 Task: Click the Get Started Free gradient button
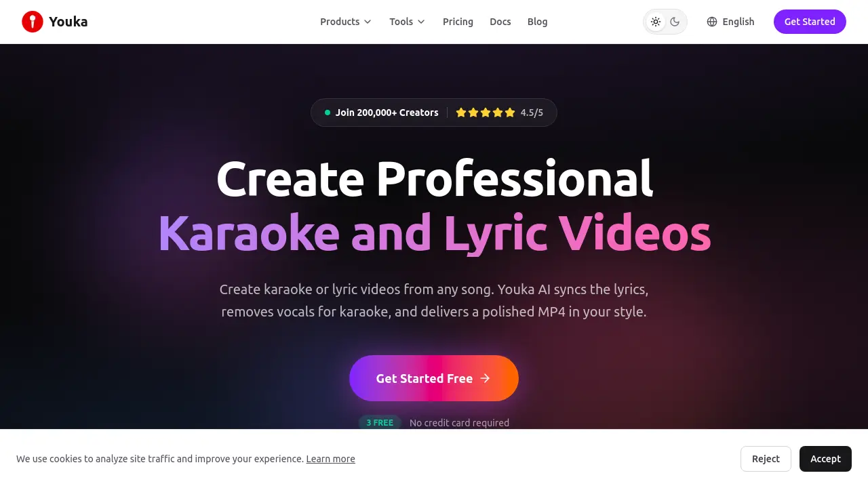point(434,378)
